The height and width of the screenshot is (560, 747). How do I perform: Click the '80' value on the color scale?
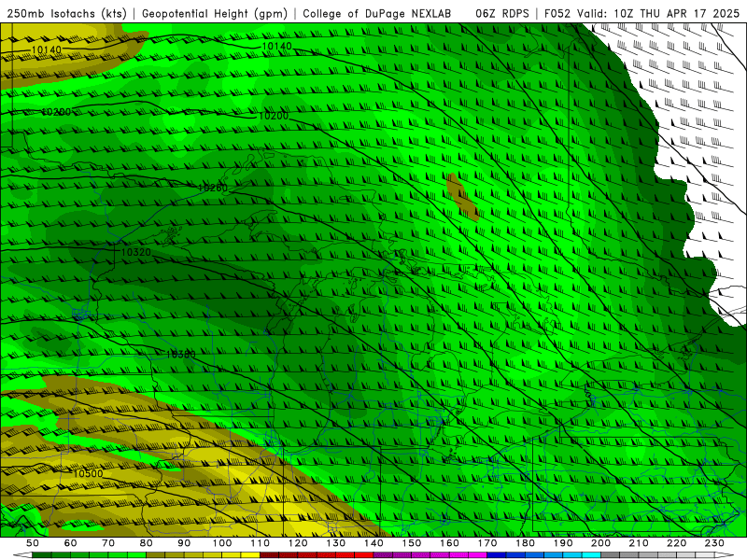click(x=147, y=543)
